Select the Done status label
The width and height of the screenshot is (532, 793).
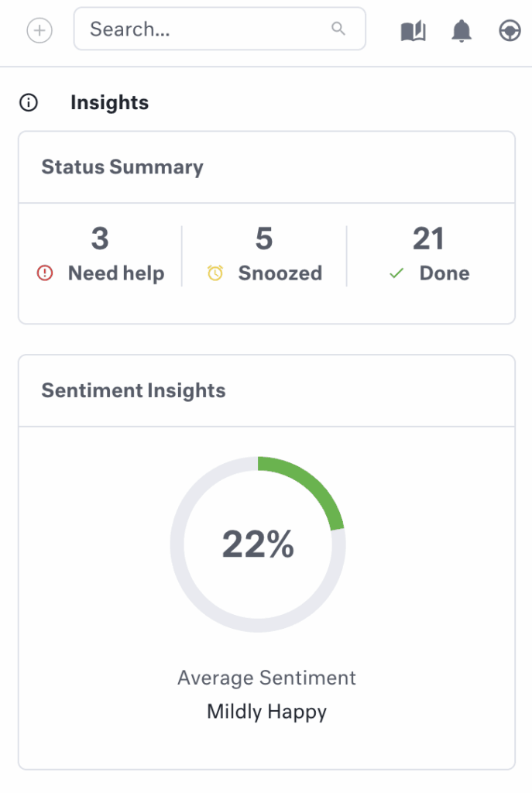coord(444,273)
